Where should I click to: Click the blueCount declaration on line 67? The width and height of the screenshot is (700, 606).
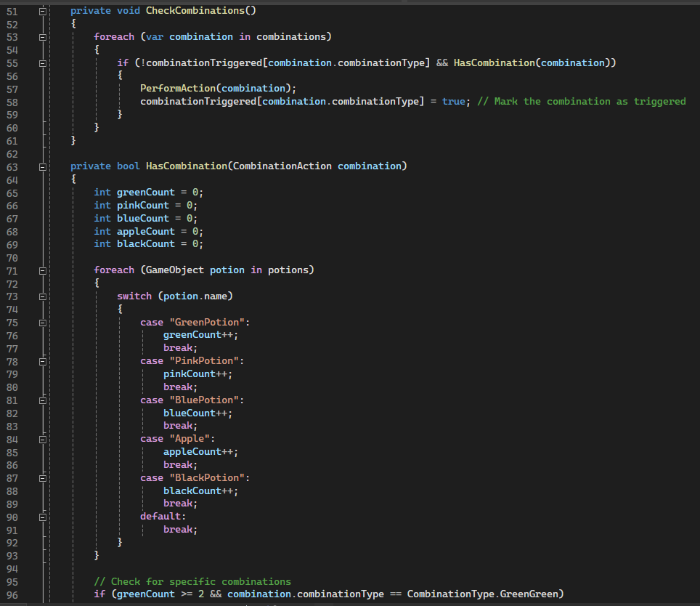point(143,219)
